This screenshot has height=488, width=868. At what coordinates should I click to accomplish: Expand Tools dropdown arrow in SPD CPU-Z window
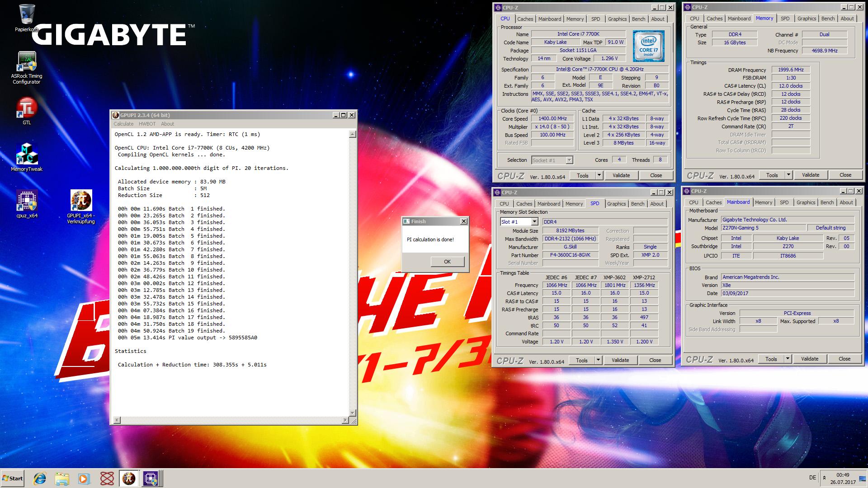click(599, 360)
